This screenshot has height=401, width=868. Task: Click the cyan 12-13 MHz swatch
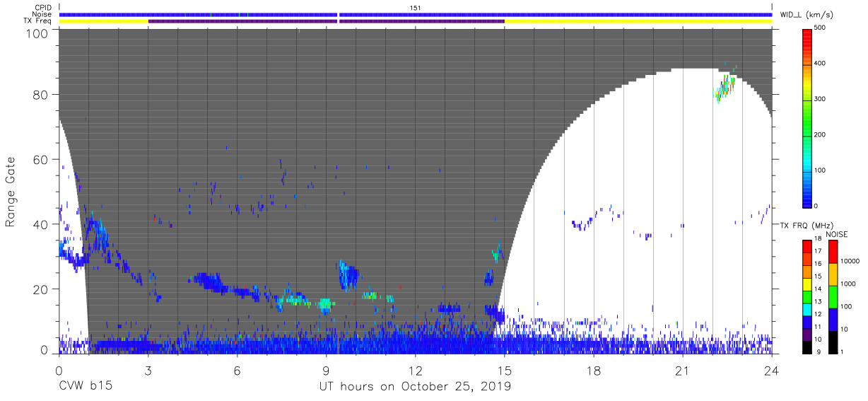coord(807,308)
